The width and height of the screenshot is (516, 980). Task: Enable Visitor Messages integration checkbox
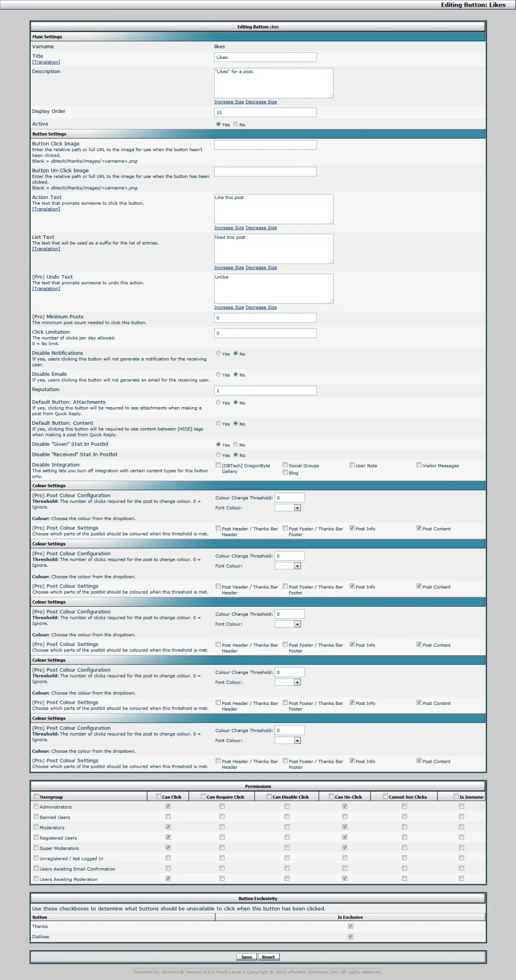click(419, 465)
